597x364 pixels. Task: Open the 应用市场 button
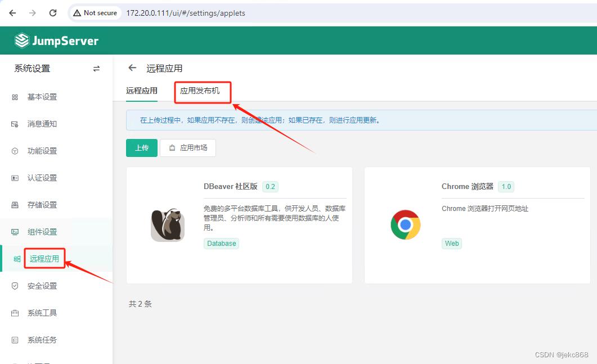[x=188, y=148]
